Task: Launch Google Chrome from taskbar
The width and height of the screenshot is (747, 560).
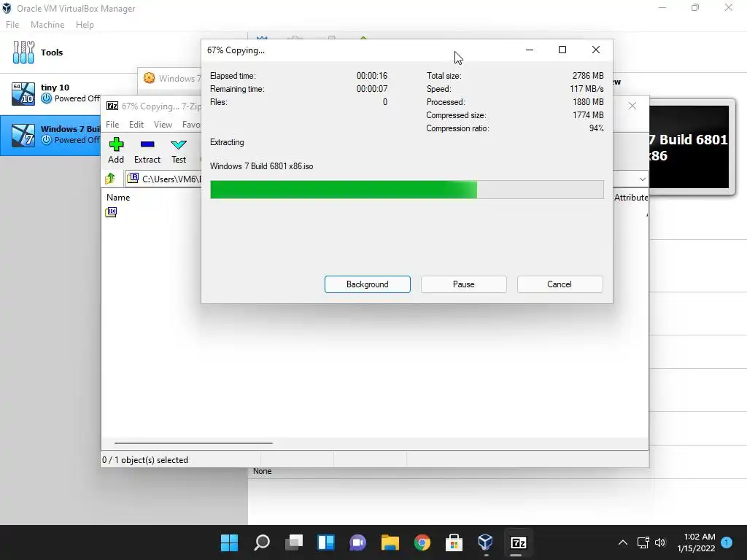Action: pos(422,542)
